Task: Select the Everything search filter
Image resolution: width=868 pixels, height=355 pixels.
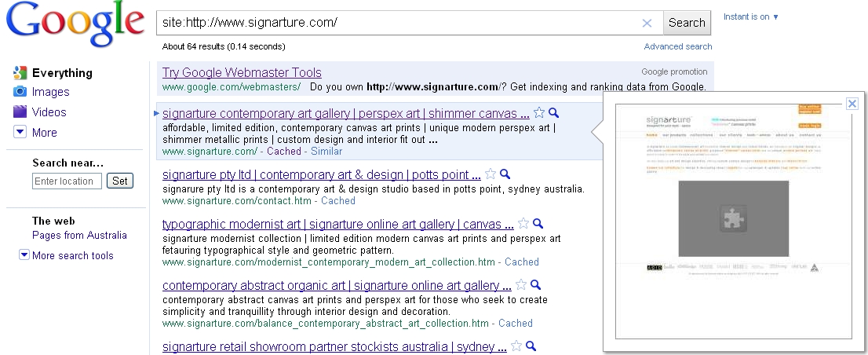Action: 62,73
